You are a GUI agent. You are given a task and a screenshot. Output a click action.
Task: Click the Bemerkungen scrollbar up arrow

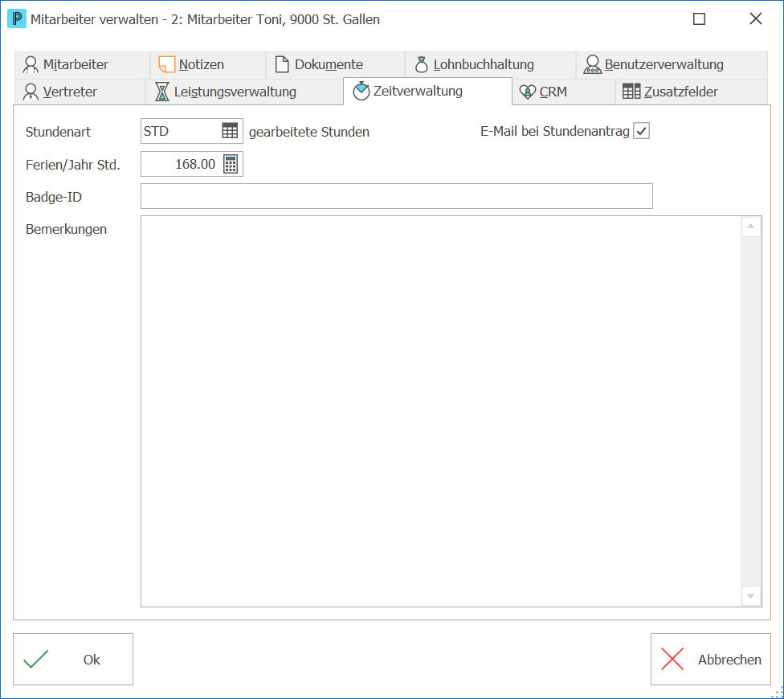[x=750, y=227]
